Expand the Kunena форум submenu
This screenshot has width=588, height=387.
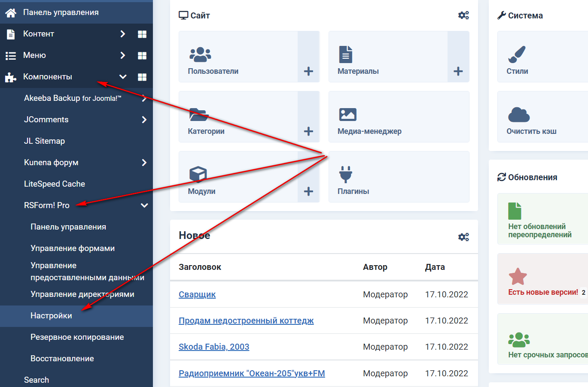point(144,163)
